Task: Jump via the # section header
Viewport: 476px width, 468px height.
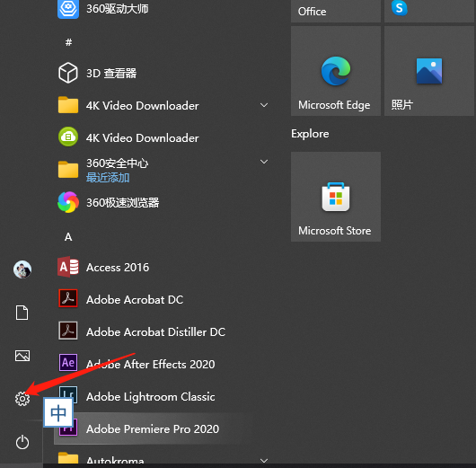Action: [68, 42]
